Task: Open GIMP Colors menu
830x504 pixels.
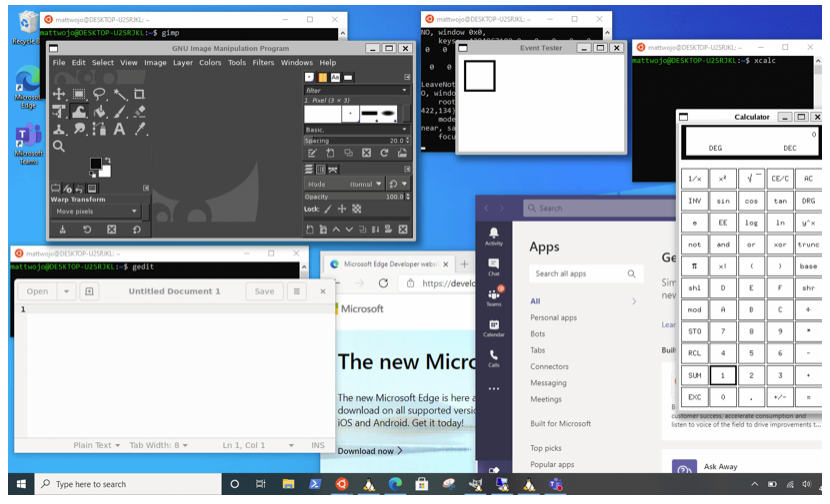Action: [x=210, y=62]
